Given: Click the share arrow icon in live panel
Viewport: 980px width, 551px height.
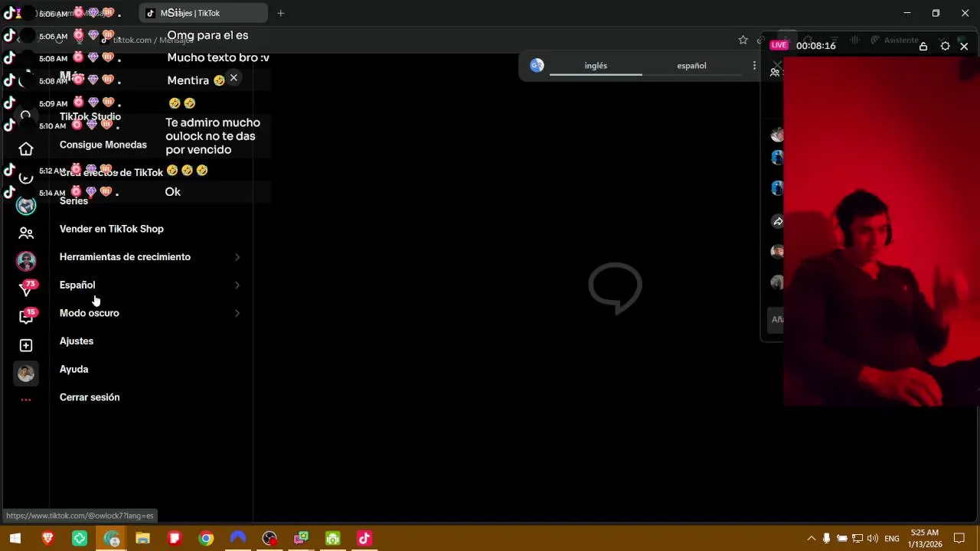Looking at the screenshot, I should tap(777, 221).
